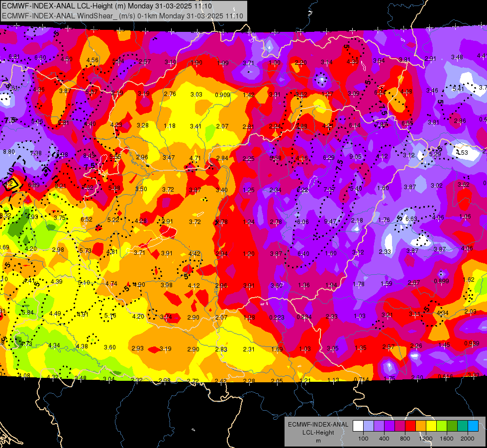Screen dimensions: 487x448
Task: Click the legend tick label 800
Action: 405,439
